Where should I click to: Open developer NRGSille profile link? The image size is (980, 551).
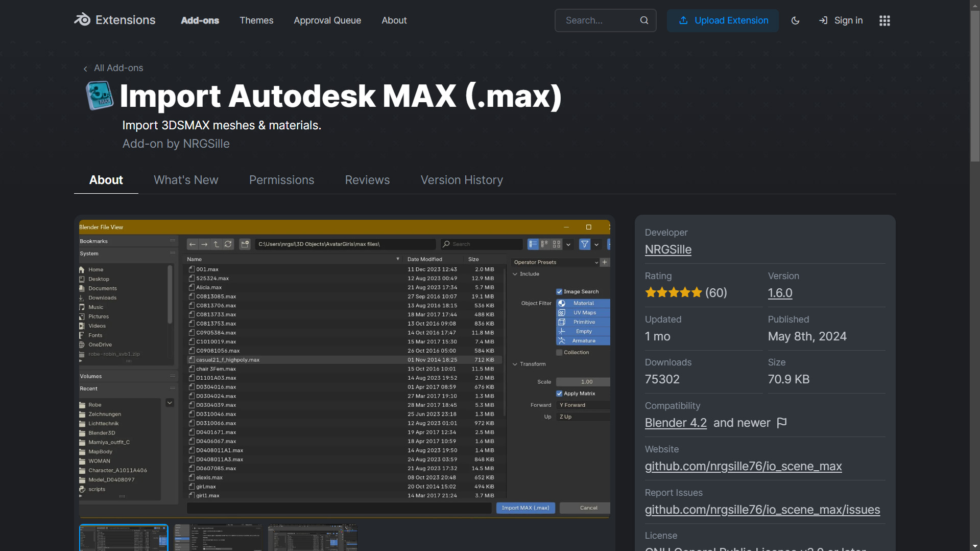tap(668, 249)
